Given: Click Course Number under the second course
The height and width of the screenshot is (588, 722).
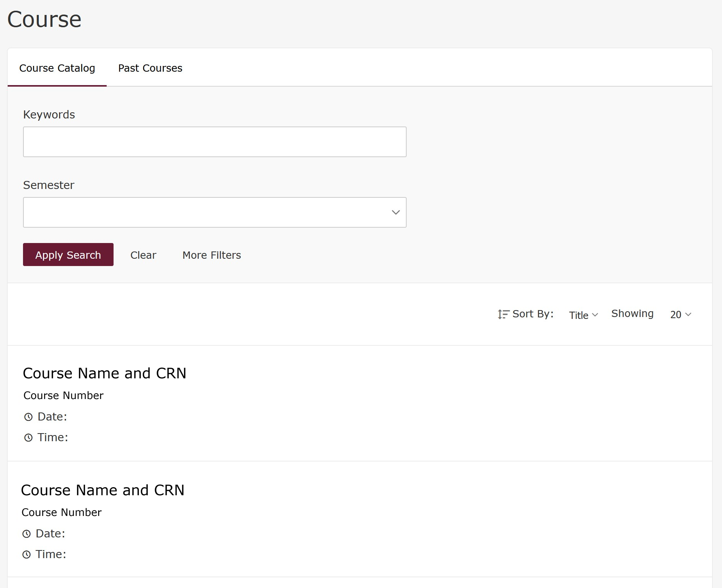Looking at the screenshot, I should click(61, 512).
